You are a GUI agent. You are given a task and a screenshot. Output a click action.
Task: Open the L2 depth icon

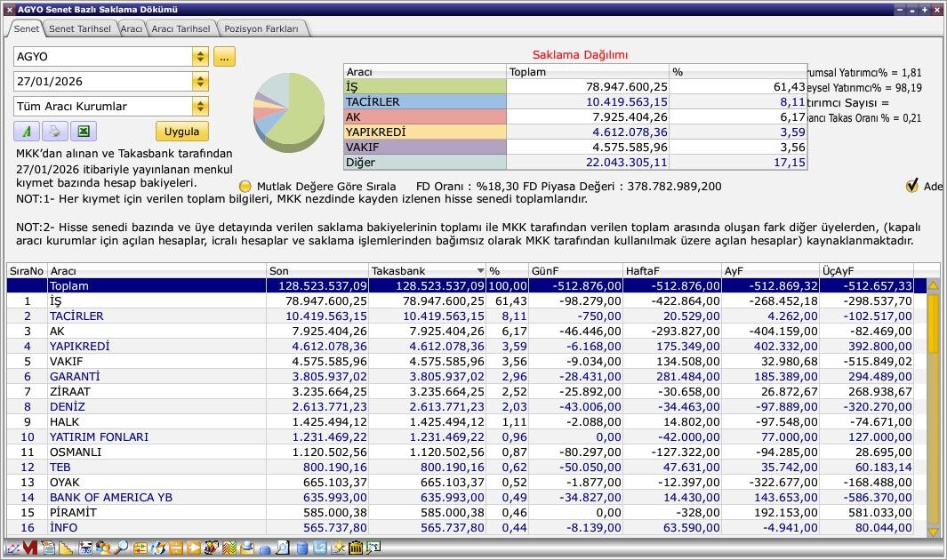320,548
